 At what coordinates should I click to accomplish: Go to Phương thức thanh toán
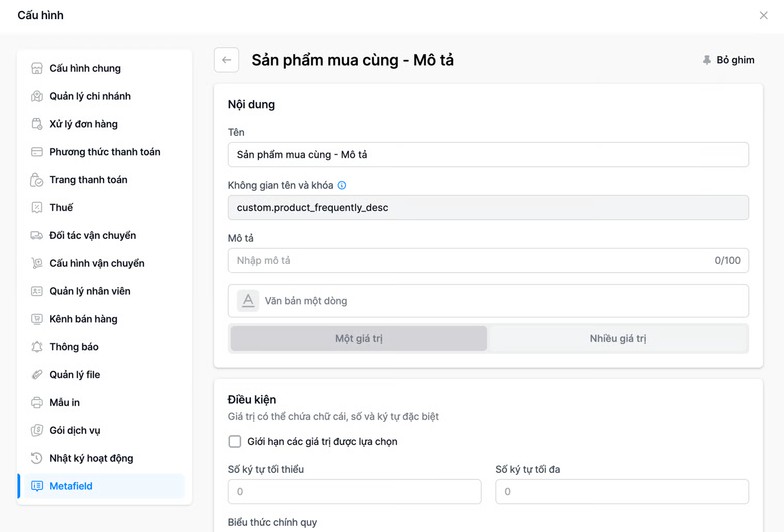point(105,152)
